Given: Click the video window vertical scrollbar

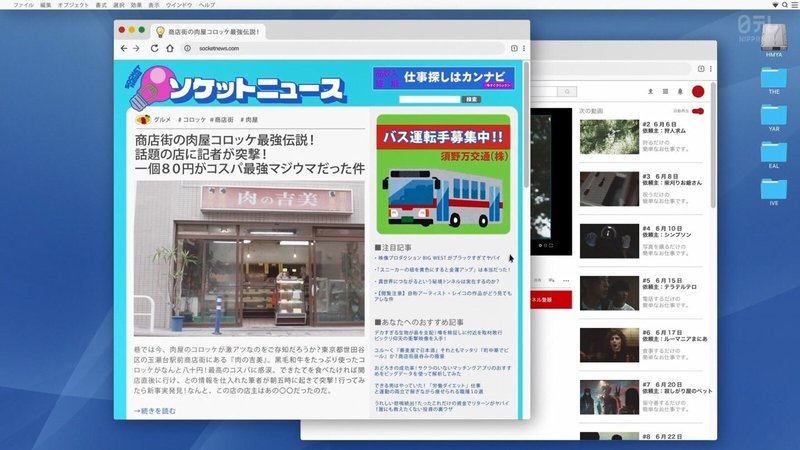Looking at the screenshot, I should [713, 145].
